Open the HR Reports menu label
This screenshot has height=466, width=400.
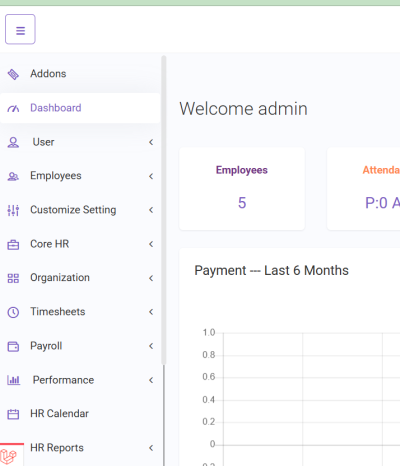57,448
